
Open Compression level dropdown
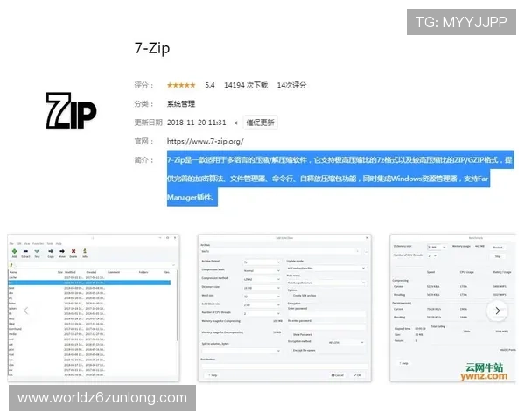coord(262,270)
